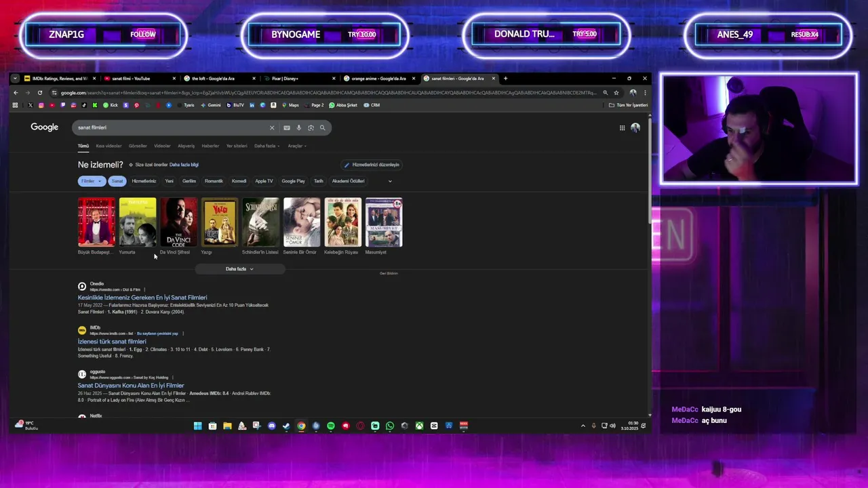This screenshot has height=488, width=868.
Task: Open Kesinlikle İzlemeniz Gereken En İyi Sanat Filmleri
Action: coord(142,298)
